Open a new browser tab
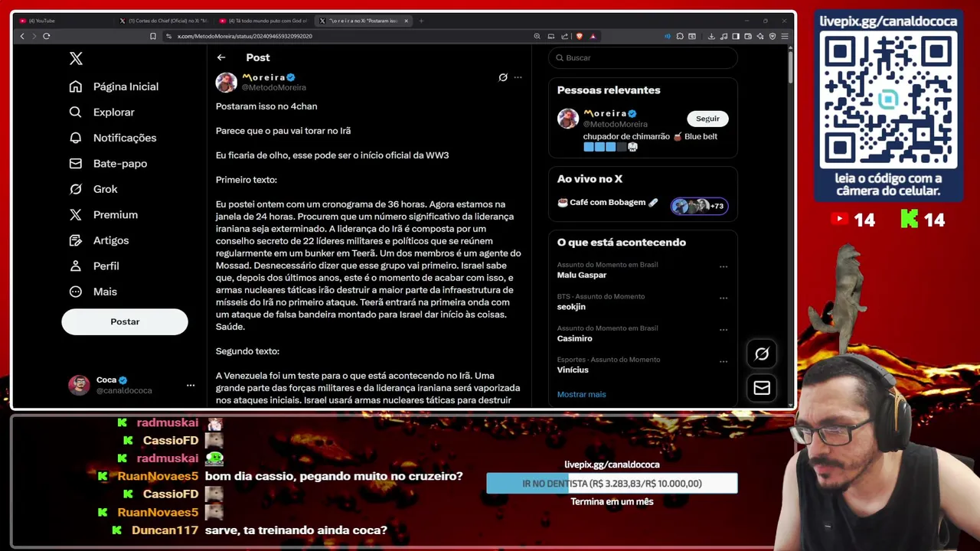The image size is (980, 551). [421, 21]
